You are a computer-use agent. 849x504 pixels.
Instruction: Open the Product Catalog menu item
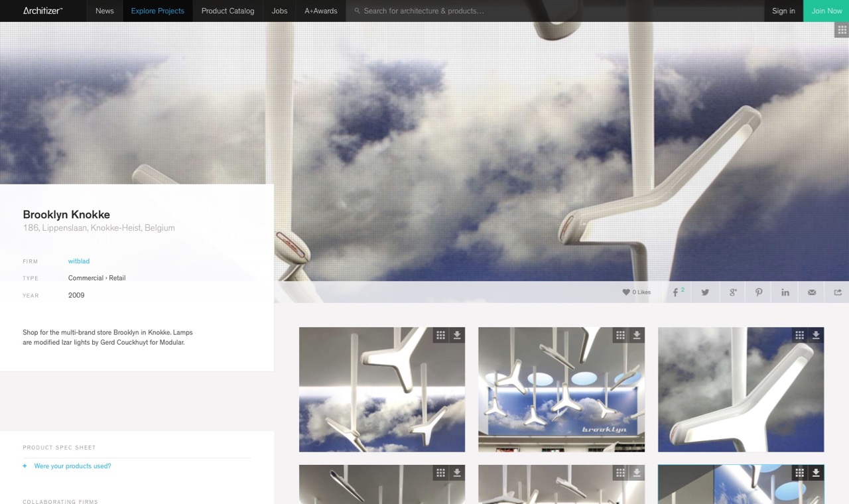(228, 11)
